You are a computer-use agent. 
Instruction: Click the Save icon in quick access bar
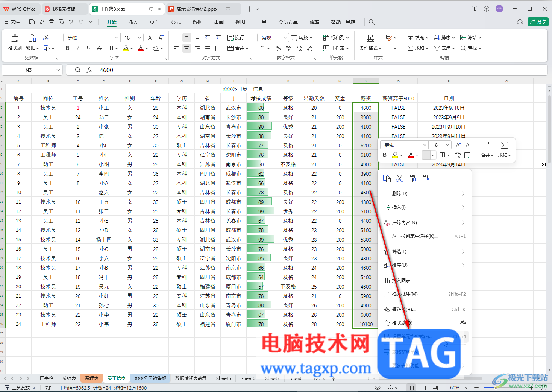coord(32,22)
